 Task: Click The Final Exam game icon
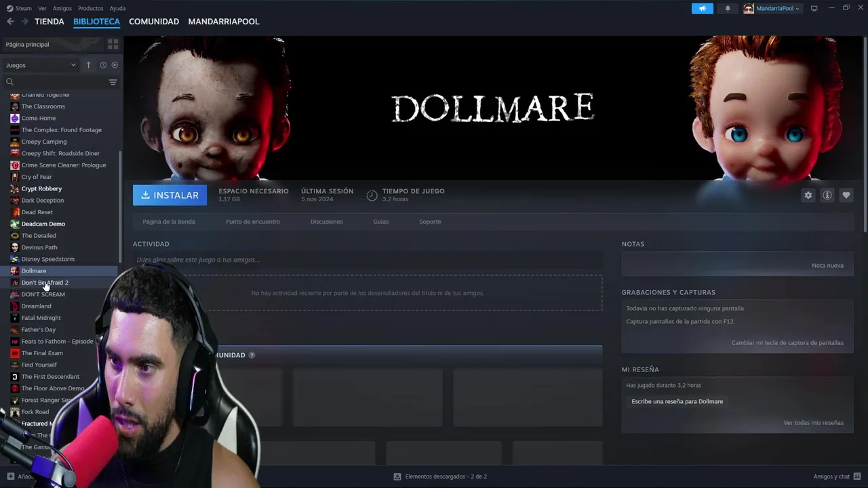coord(15,353)
